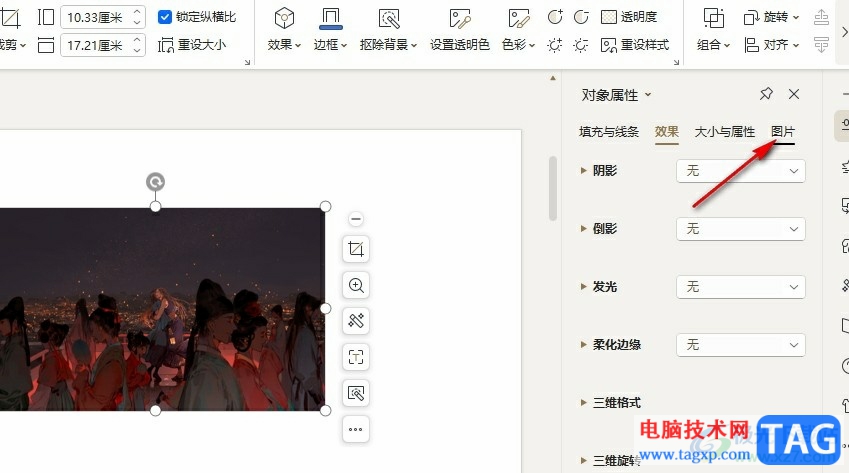
Task: Open the Shadow preset dropdown
Action: [x=741, y=171]
